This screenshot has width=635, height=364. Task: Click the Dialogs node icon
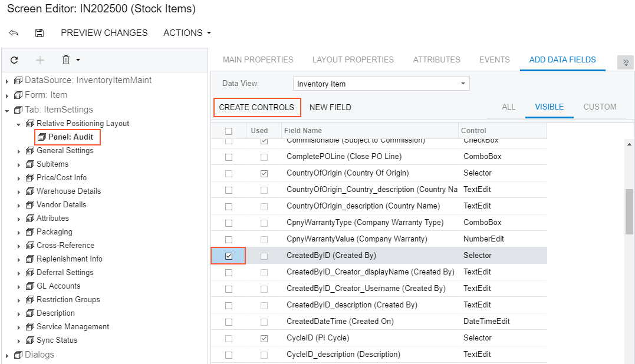(x=18, y=355)
